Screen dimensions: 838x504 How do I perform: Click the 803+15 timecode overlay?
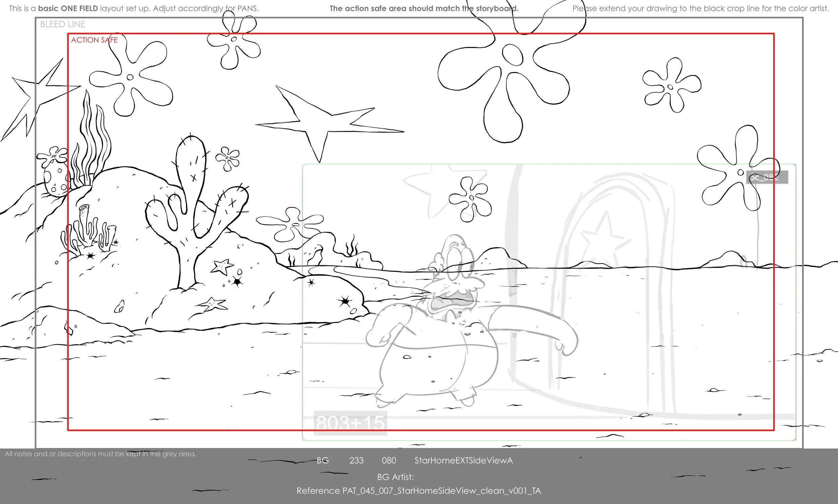click(x=350, y=423)
